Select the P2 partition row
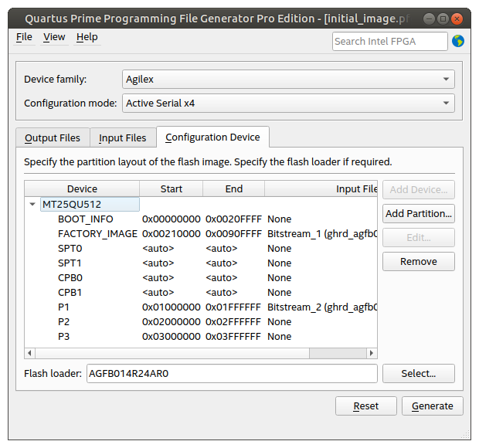Screen dimensions: 479x448 click(201, 321)
